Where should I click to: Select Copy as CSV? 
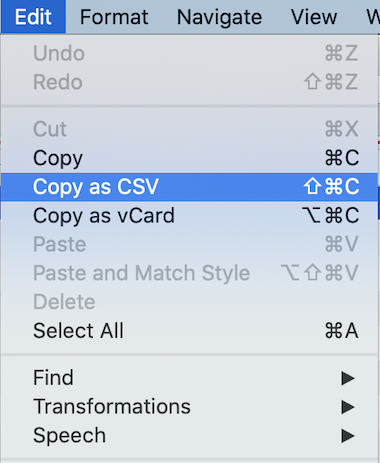tap(189, 187)
